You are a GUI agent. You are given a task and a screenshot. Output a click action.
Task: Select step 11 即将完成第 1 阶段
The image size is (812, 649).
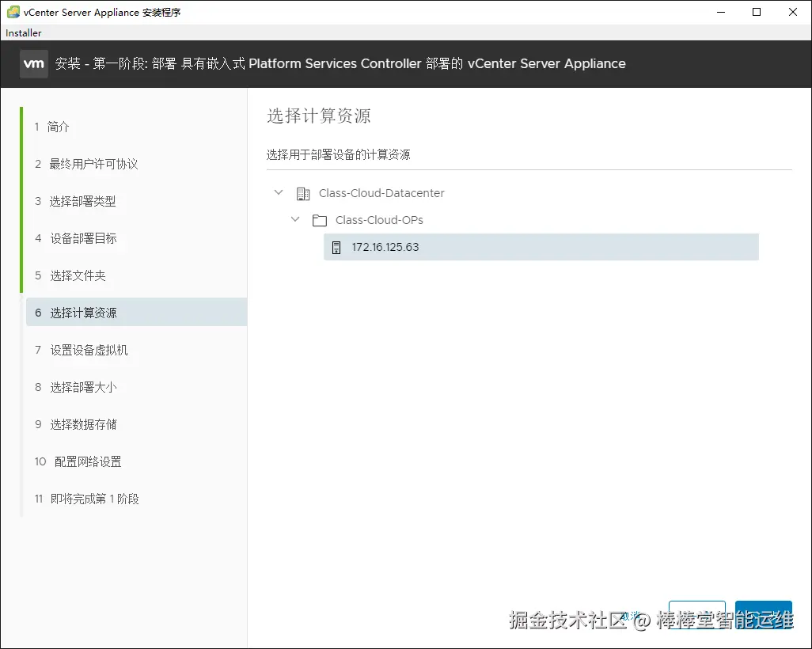click(x=87, y=499)
